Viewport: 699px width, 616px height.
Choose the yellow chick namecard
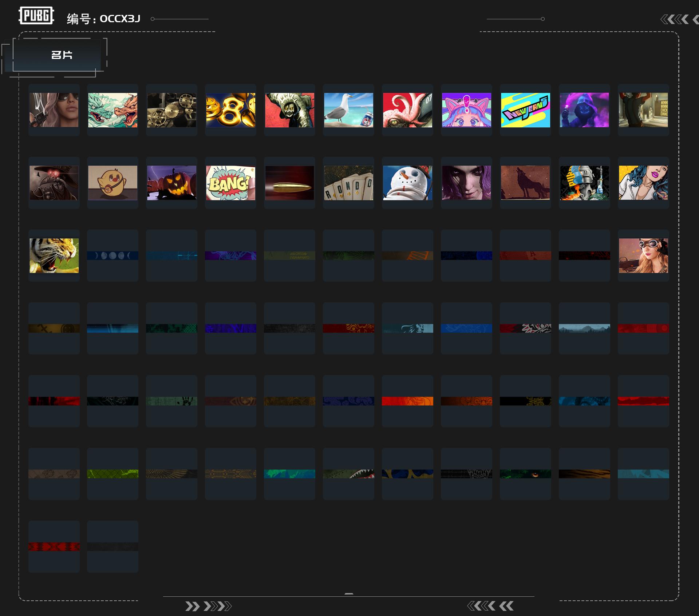(x=112, y=183)
